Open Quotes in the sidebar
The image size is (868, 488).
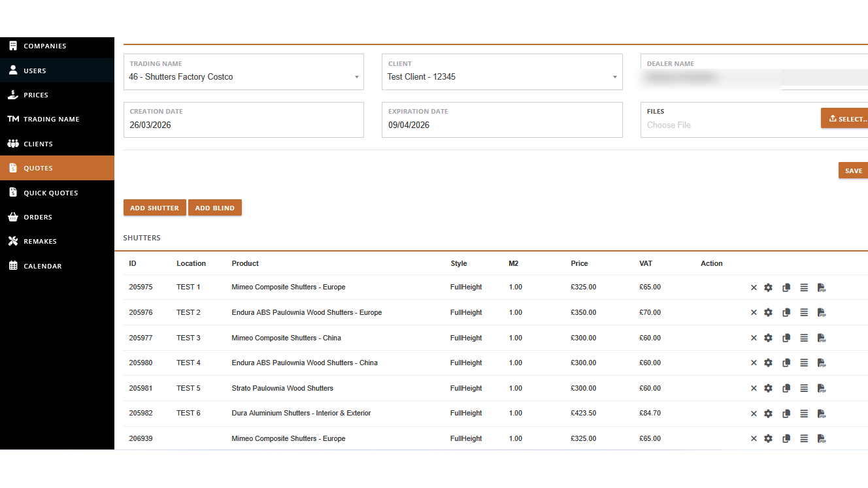click(x=57, y=168)
